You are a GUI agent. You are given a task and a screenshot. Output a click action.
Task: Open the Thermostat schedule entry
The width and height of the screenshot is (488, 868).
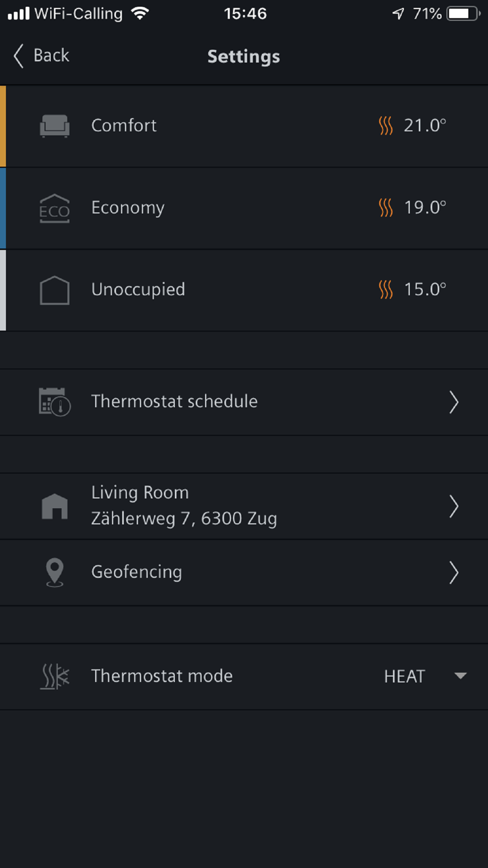click(244, 402)
